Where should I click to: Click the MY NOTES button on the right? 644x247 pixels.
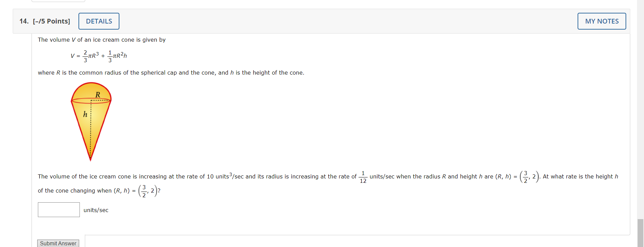point(601,21)
